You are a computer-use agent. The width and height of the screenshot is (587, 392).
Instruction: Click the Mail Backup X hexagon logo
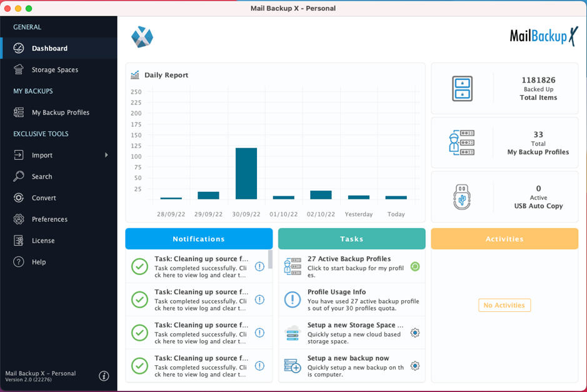143,37
